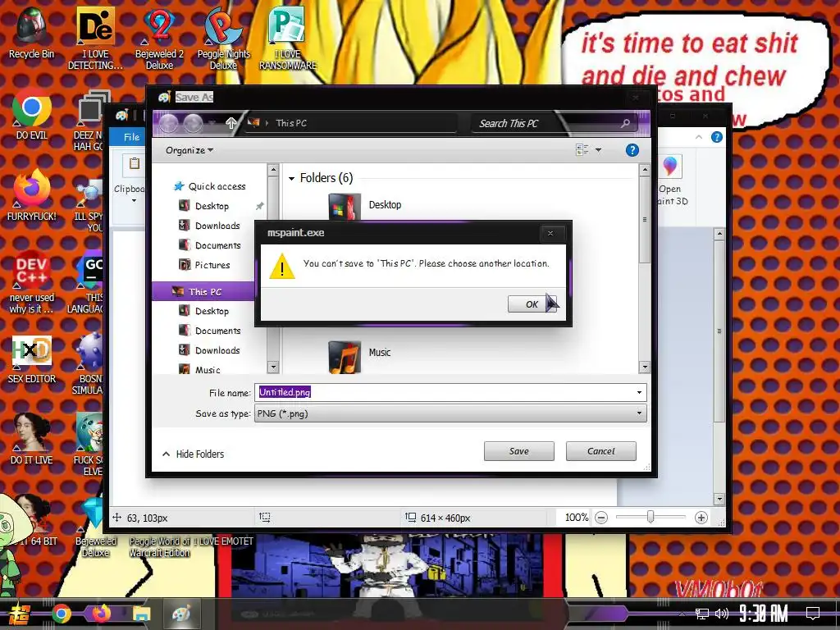Click the File name input field
Image resolution: width=840 pixels, height=630 pixels.
point(445,393)
